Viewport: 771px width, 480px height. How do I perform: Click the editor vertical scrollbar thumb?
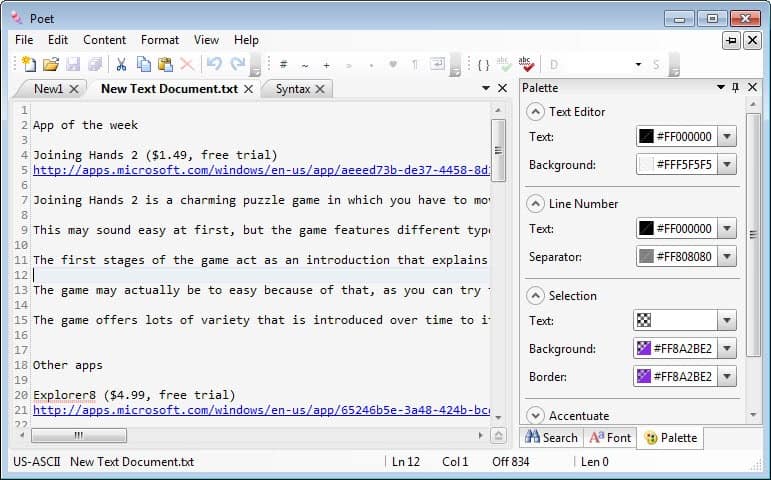(498, 150)
